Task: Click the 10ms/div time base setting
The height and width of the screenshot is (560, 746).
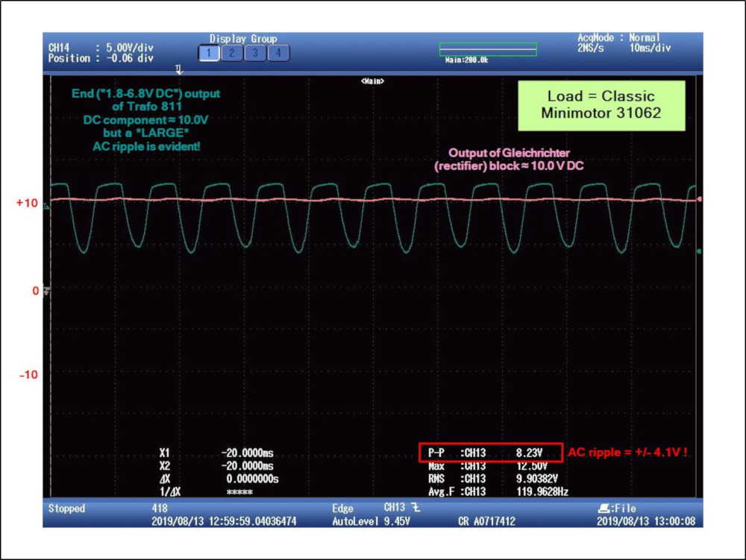Action: coord(649,48)
